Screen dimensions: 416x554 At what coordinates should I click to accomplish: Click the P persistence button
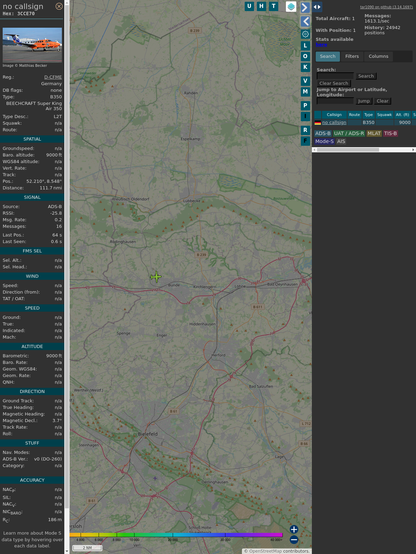tap(305, 105)
